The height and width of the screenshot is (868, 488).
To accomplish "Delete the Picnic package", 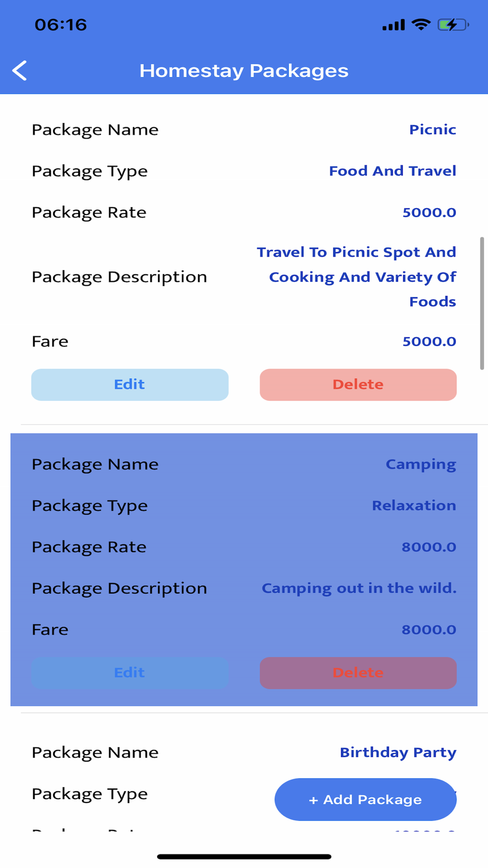I will coord(358,385).
